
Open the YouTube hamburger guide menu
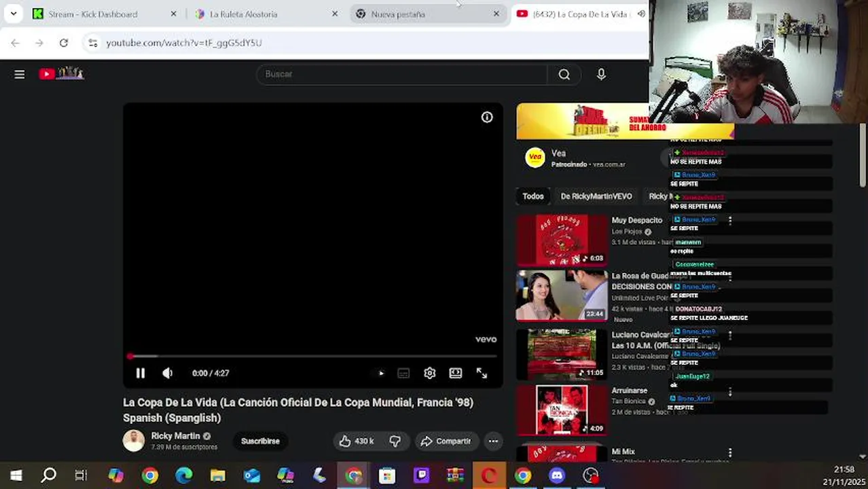(x=20, y=74)
